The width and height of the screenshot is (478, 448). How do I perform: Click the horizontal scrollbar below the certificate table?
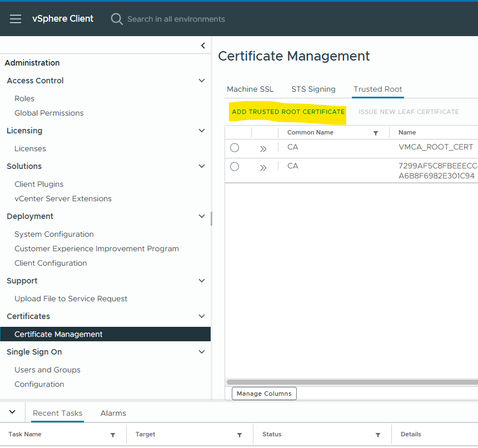pyautogui.click(x=350, y=382)
